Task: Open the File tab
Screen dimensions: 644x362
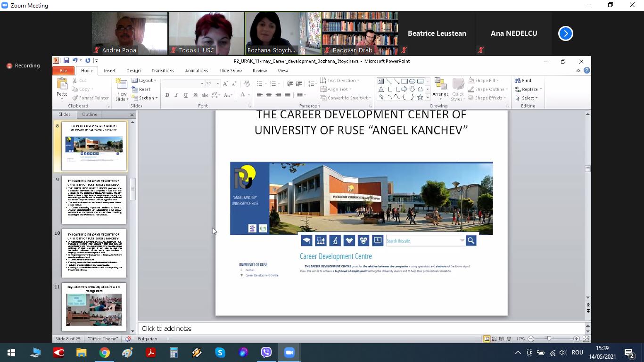Action: pos(63,71)
